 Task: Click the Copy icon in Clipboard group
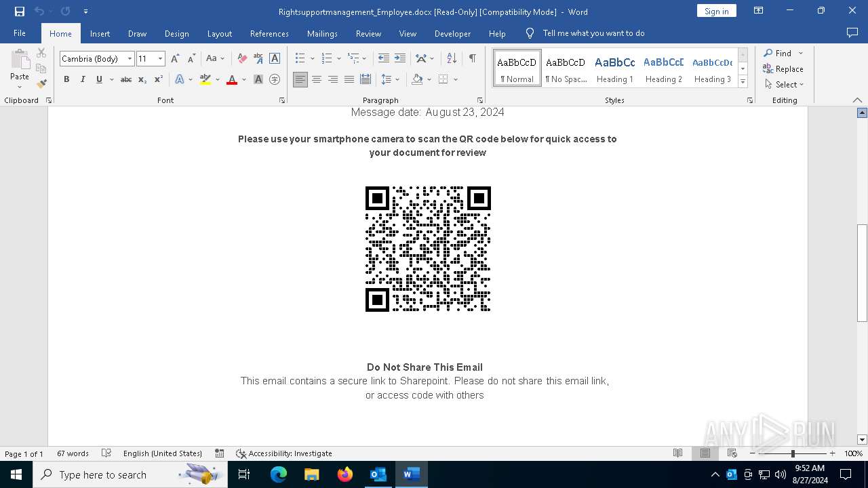click(41, 68)
